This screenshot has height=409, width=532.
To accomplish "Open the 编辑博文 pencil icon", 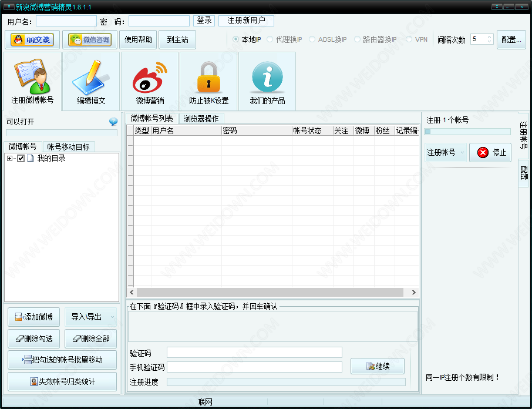I will click(91, 82).
